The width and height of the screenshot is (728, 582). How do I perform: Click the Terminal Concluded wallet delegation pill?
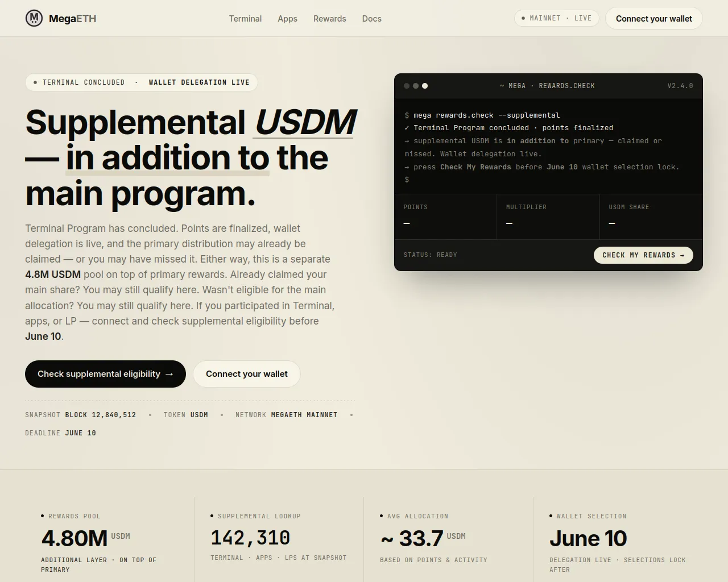141,82
